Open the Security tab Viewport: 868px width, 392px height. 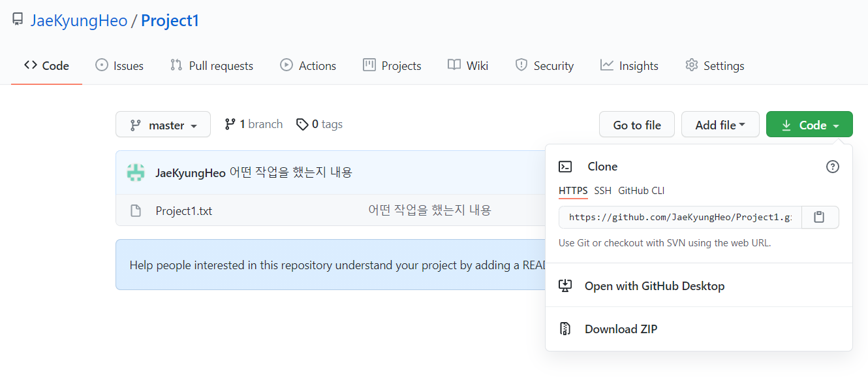click(x=544, y=65)
